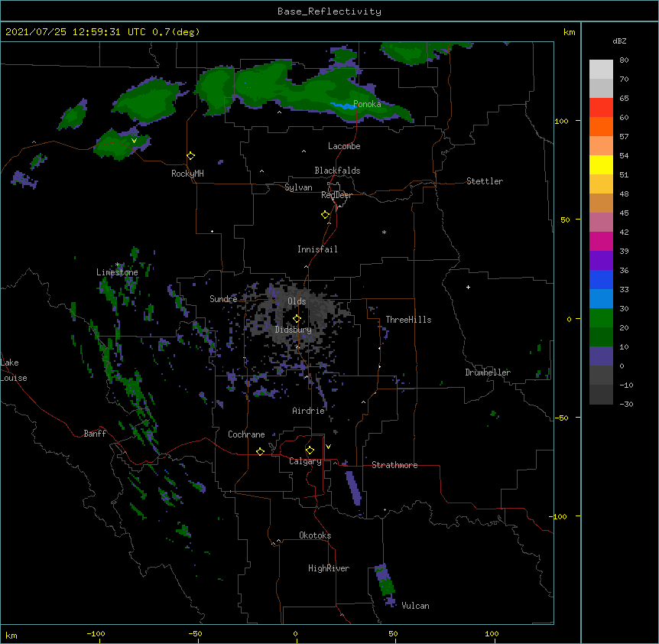Click the Strathmore town label

pos(394,465)
